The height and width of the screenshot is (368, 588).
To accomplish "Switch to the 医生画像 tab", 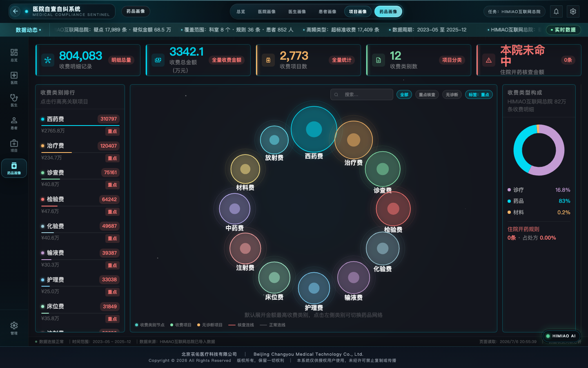I will tap(297, 11).
